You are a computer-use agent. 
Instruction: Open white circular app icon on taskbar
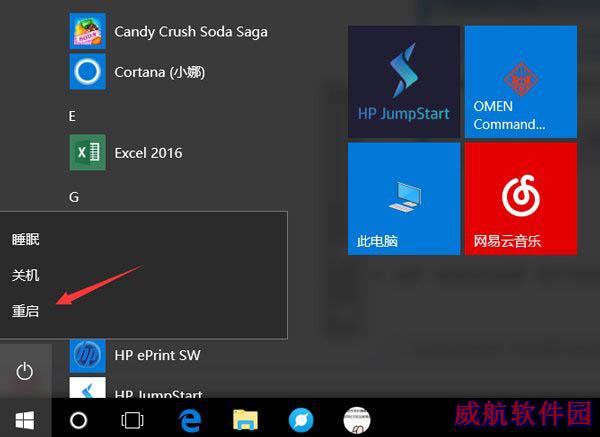tap(357, 420)
